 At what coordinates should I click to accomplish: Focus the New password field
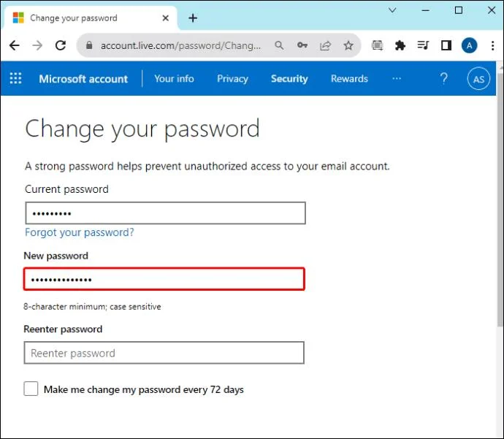point(164,279)
